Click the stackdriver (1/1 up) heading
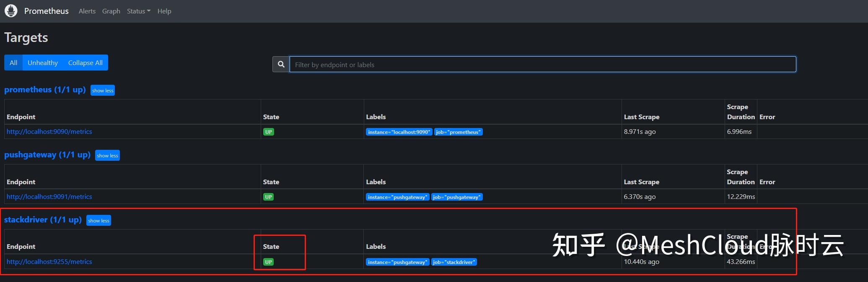Viewport: 868px width, 282px height. tap(43, 219)
